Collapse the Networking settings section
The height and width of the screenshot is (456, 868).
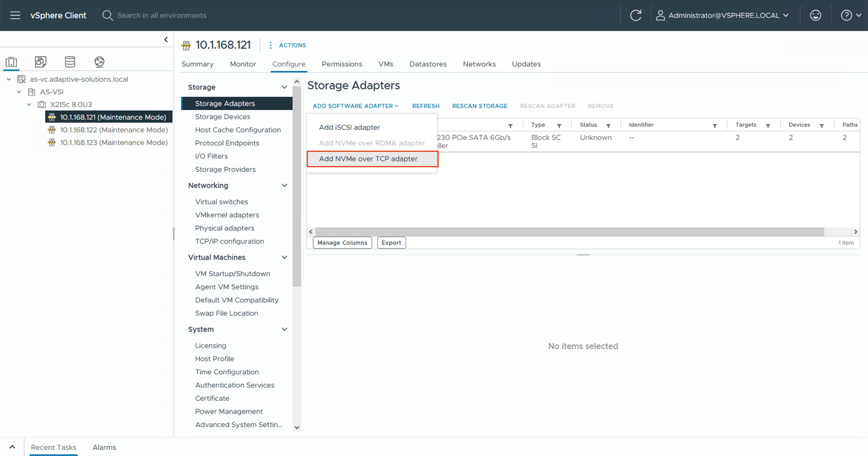284,185
